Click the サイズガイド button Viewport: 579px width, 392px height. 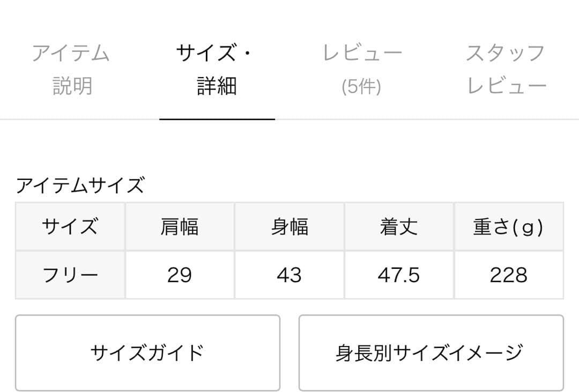[x=149, y=352]
